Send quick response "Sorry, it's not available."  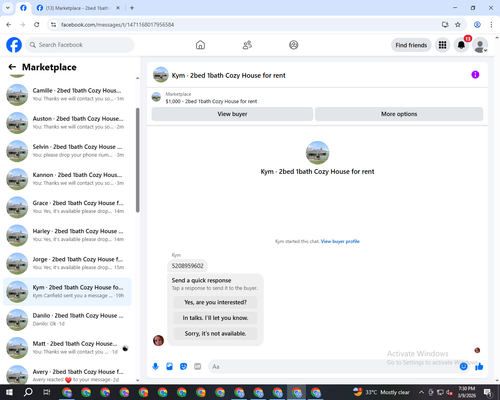coord(215,333)
